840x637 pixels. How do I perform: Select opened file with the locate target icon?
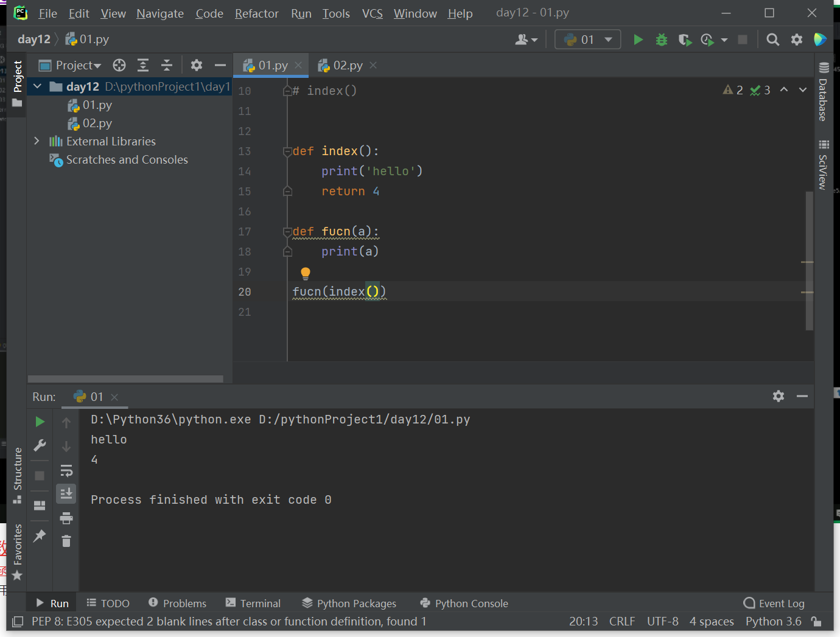[119, 65]
